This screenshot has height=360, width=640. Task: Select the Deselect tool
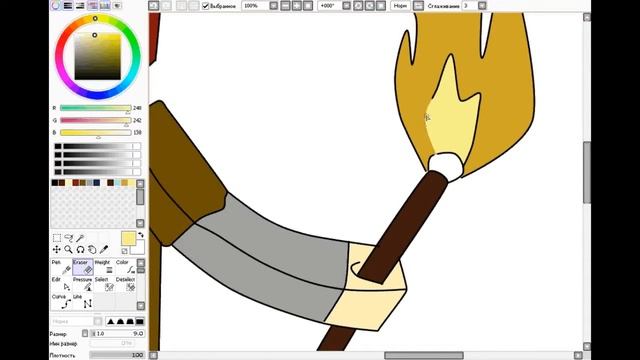(125, 284)
